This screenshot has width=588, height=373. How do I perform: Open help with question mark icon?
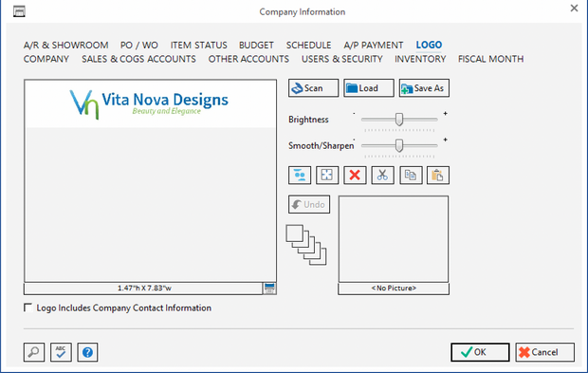coord(87,352)
